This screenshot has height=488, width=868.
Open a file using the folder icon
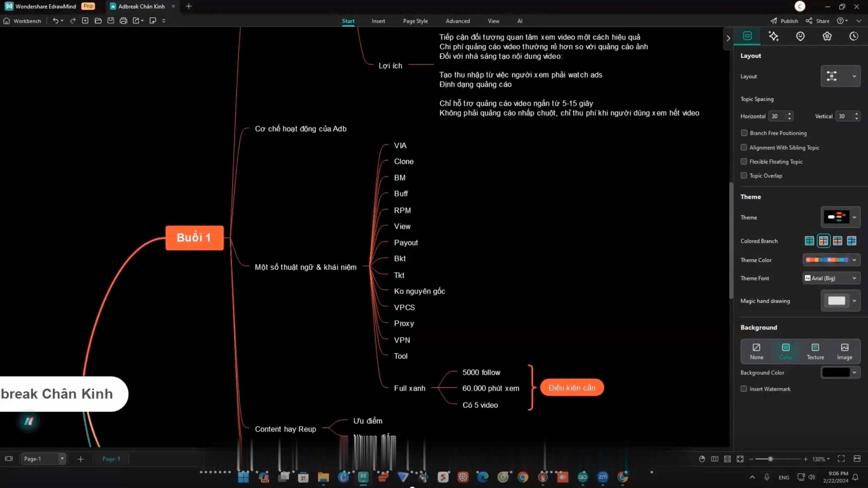(x=98, y=21)
